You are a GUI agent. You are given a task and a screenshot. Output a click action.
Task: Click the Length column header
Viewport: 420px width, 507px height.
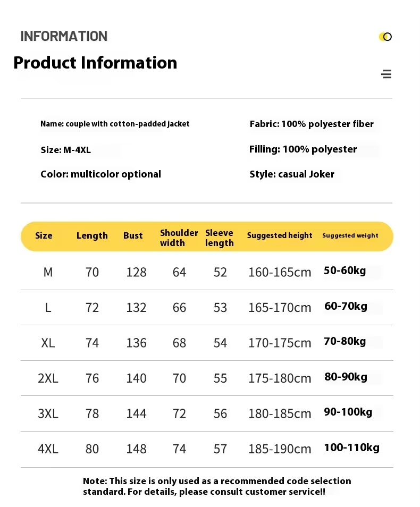pos(92,236)
